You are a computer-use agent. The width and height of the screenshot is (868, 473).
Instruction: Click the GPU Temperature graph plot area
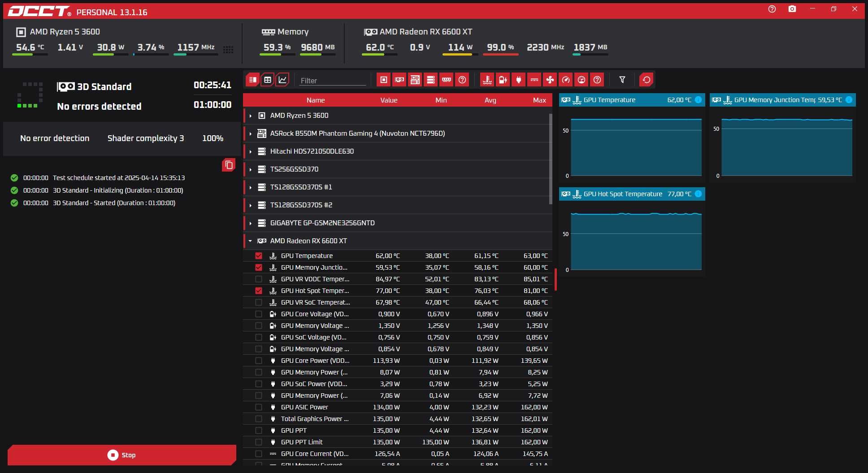coord(636,147)
